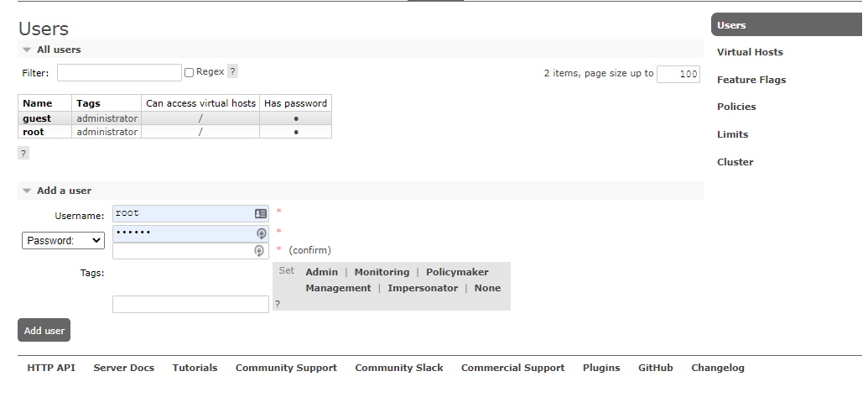Open the Tutorials footer link
The width and height of the screenshot is (868, 408).
[x=195, y=368]
